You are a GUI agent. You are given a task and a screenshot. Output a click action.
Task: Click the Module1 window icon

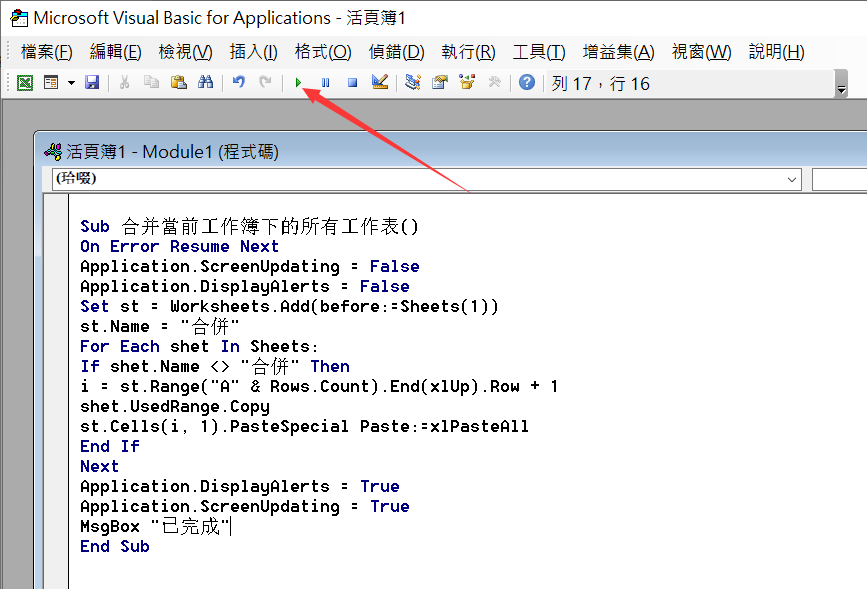coord(53,151)
